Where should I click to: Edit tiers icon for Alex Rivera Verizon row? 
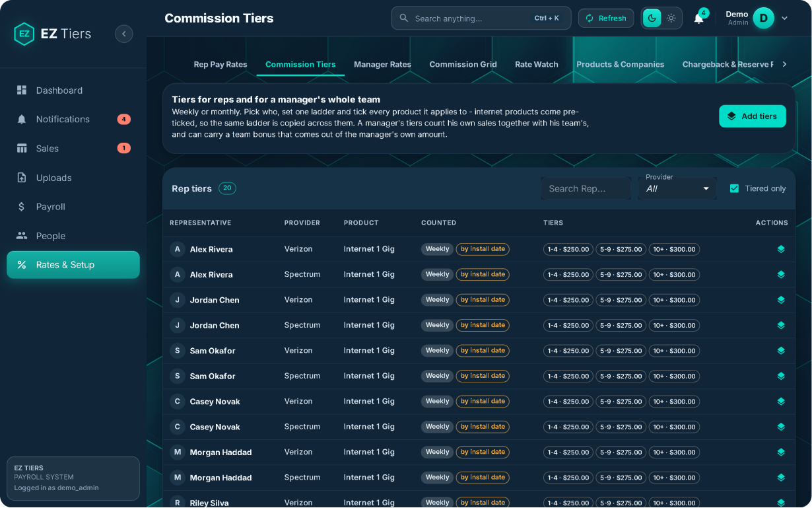tap(781, 249)
